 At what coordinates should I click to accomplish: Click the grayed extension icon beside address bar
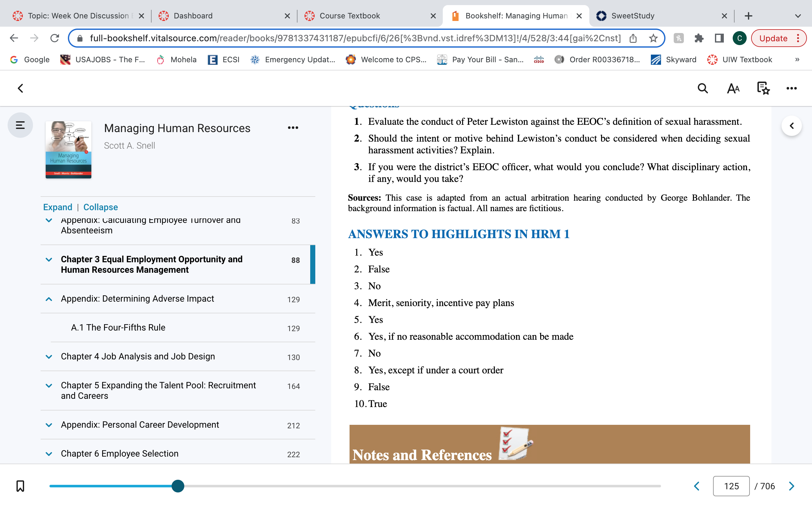(678, 38)
